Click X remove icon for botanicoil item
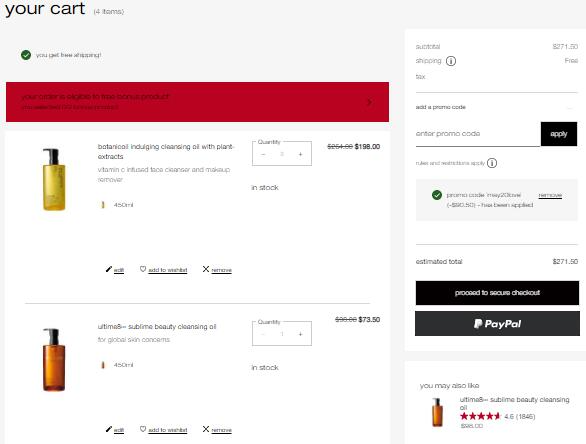This screenshot has height=444, width=586. tap(206, 269)
